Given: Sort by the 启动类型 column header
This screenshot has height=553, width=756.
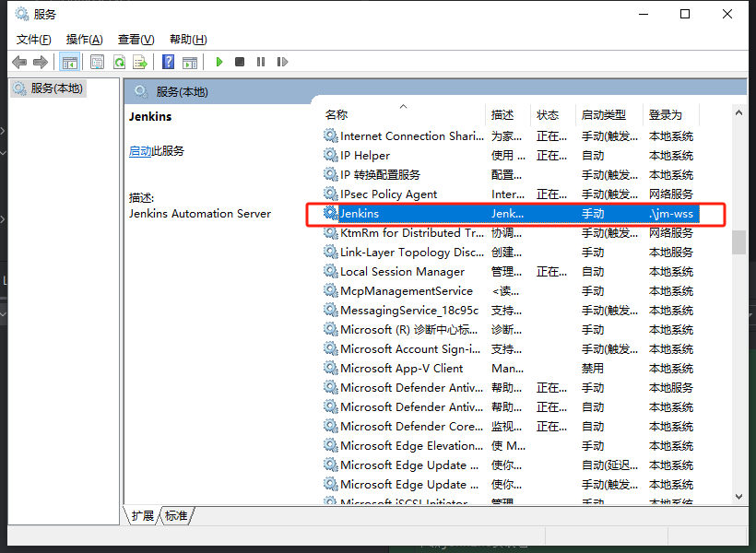Looking at the screenshot, I should 604,115.
